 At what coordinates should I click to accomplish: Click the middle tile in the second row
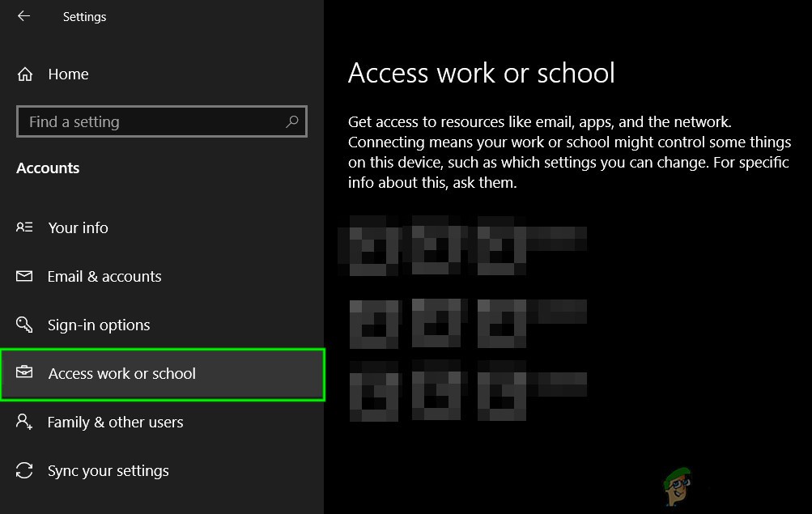[437, 322]
